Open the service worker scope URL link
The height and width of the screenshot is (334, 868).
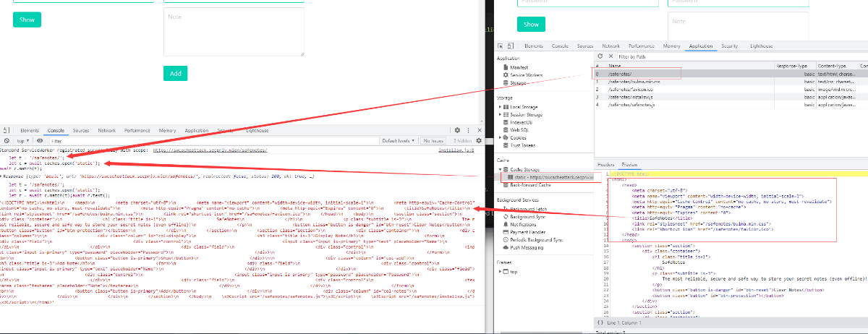coord(210,150)
